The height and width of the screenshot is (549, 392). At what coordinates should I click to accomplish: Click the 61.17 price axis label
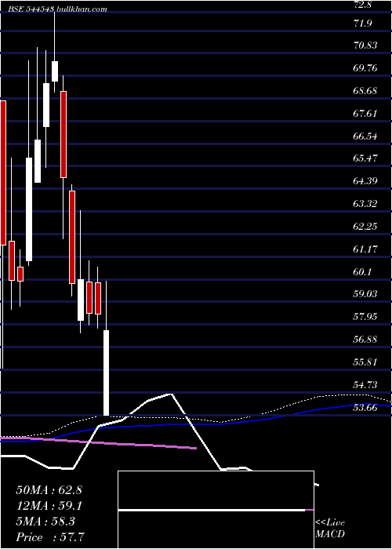365,249
